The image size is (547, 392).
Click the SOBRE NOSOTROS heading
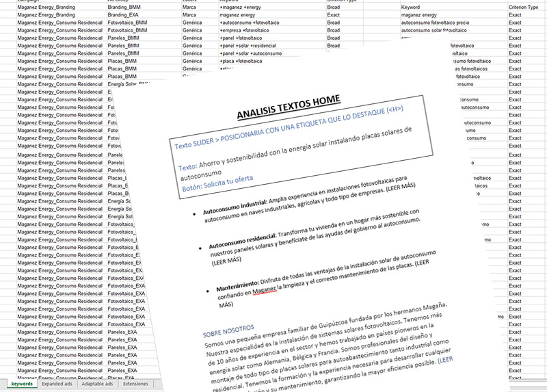click(228, 329)
